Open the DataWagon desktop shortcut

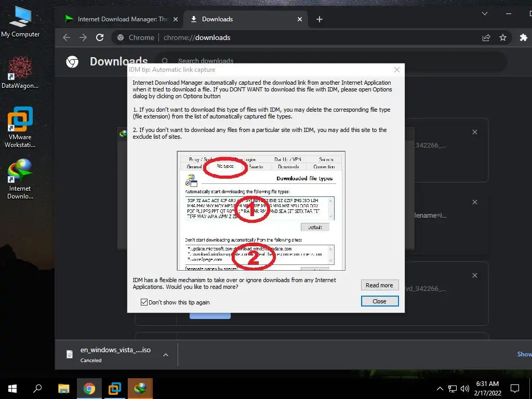tap(20, 73)
